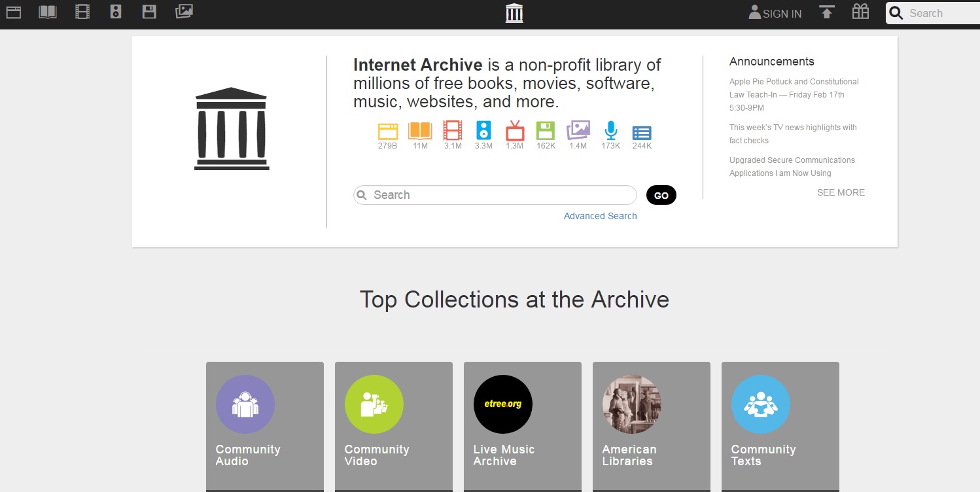Open the web icon in top navigation bar
The width and height of the screenshot is (980, 492).
click(14, 12)
